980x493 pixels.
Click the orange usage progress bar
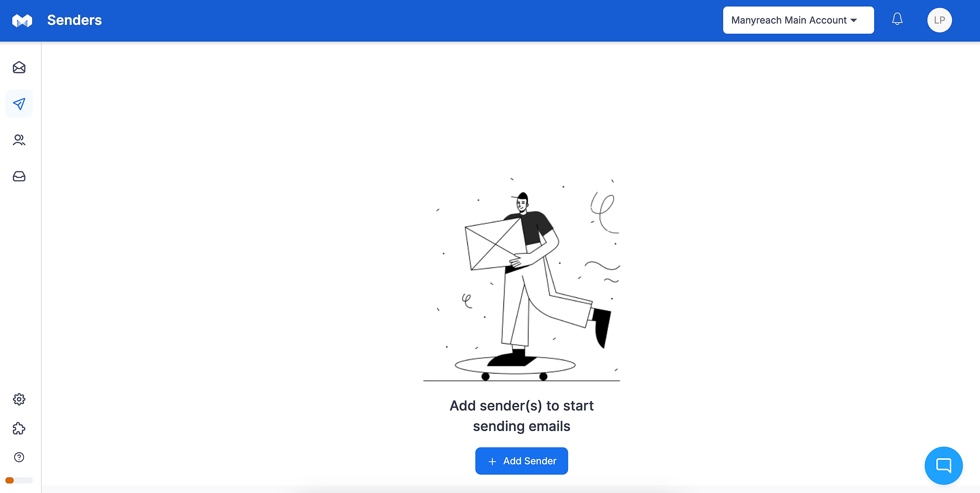19,480
